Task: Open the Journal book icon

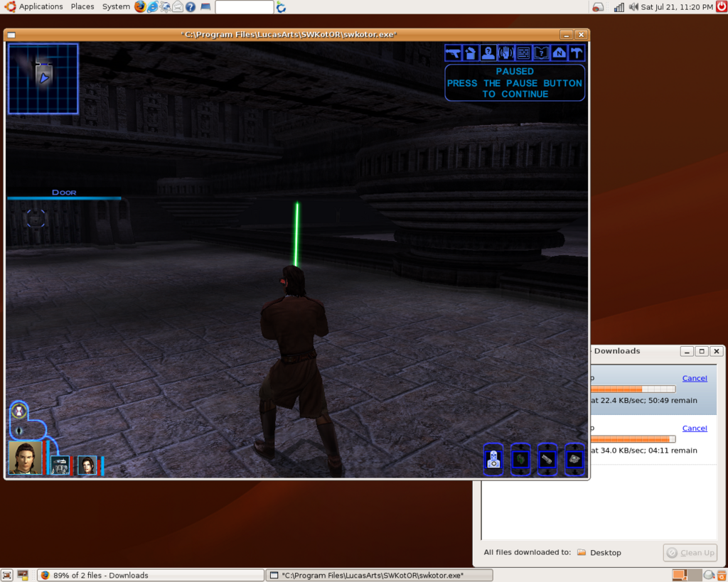Action: [541, 53]
